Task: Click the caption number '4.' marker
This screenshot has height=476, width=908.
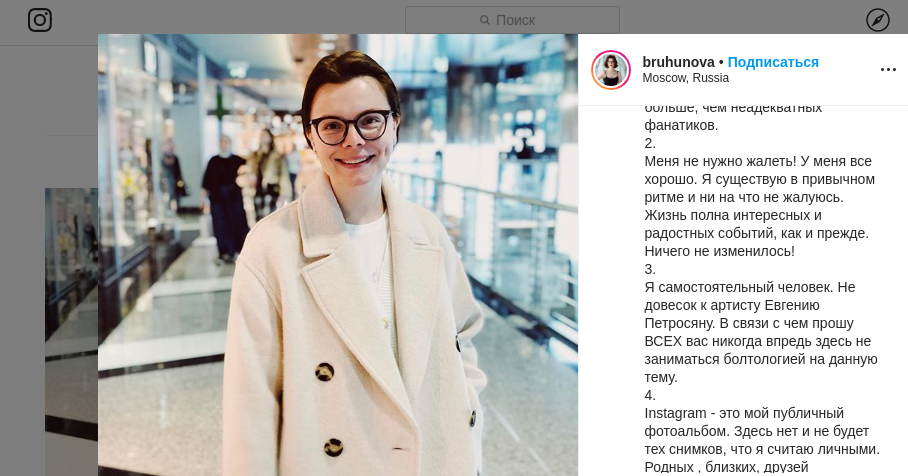Action: tap(650, 396)
